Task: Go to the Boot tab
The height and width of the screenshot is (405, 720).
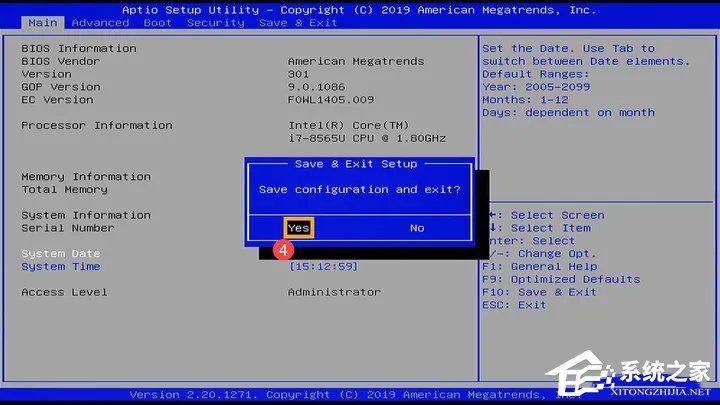Action: (157, 22)
